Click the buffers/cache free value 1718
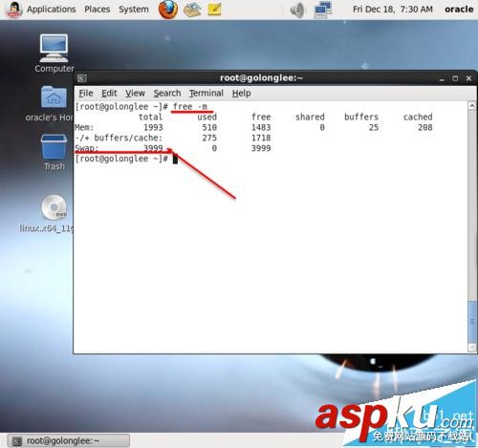 coord(261,138)
